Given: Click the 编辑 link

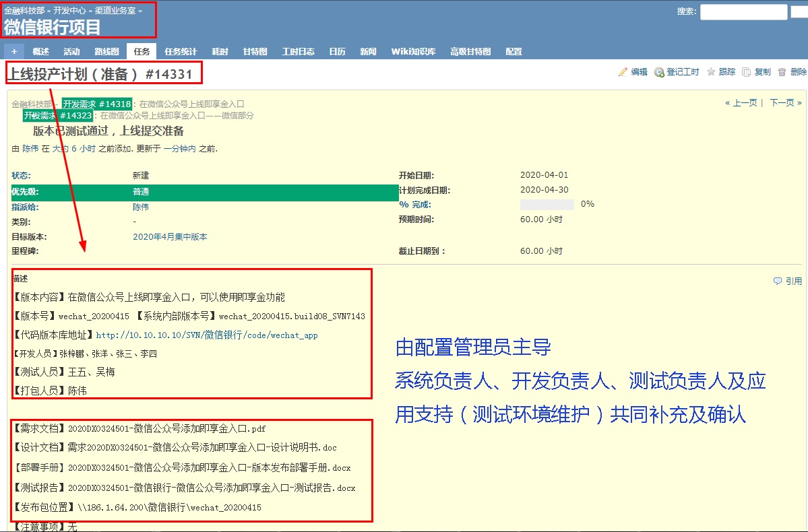Looking at the screenshot, I should 639,72.
